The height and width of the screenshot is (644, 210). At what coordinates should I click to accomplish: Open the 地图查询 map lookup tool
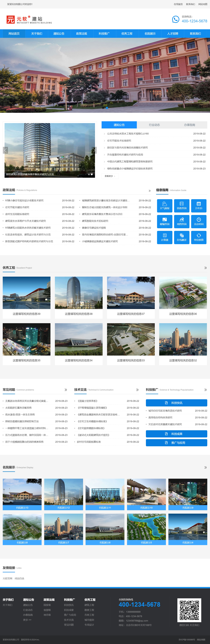click(181, 222)
